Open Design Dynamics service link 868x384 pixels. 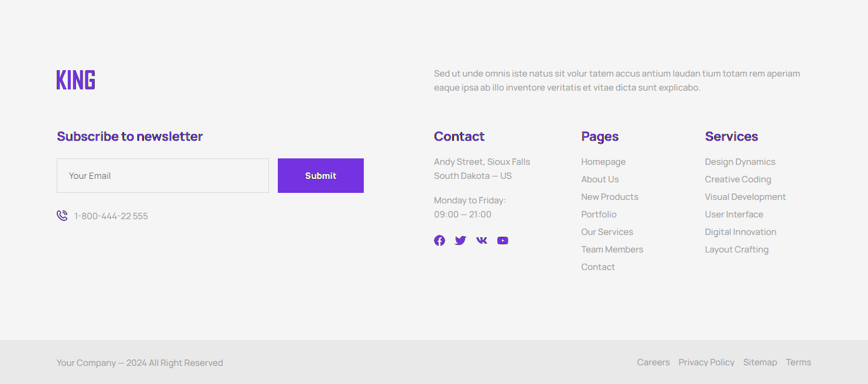740,161
